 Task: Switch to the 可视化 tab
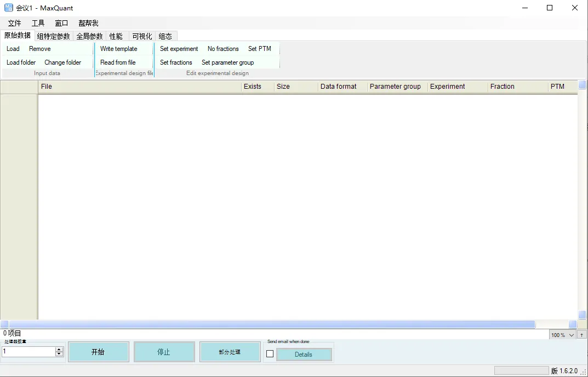point(142,36)
